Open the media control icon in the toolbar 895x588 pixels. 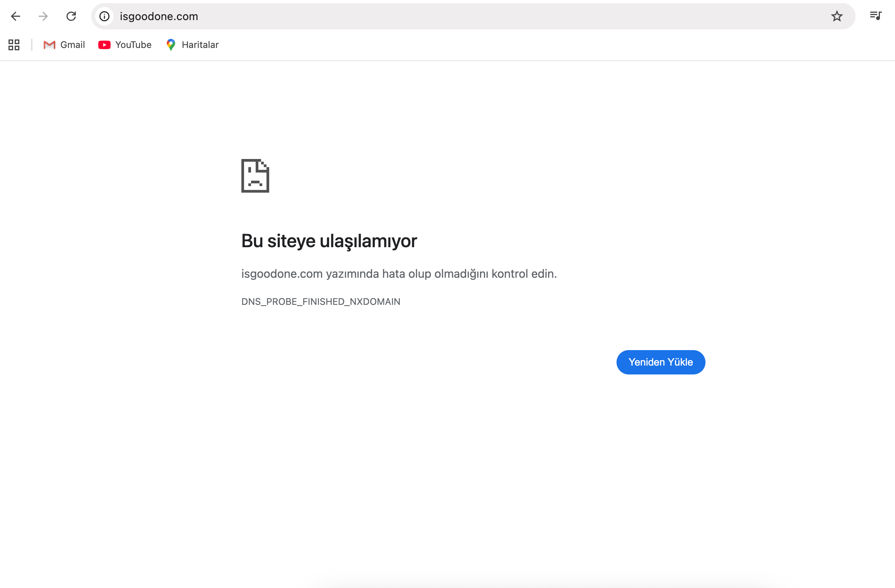[875, 16]
